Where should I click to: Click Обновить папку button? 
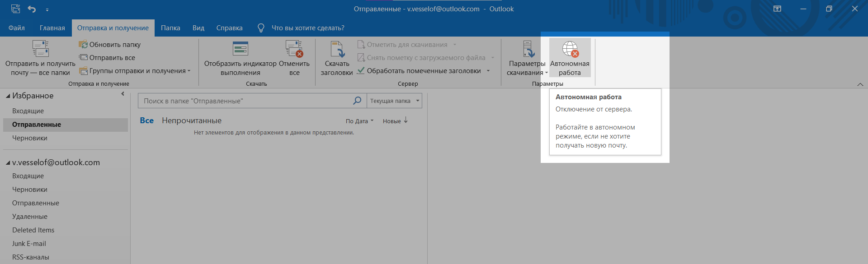pyautogui.click(x=109, y=45)
